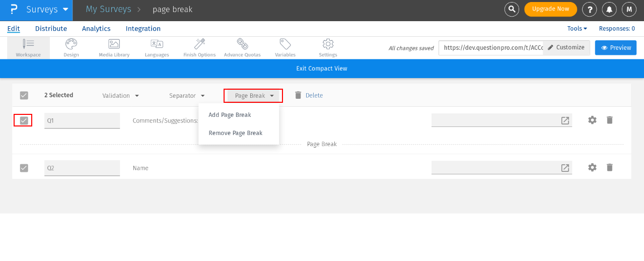Open Finish Options wand icon
The width and height of the screenshot is (644, 261).
coord(199,44)
